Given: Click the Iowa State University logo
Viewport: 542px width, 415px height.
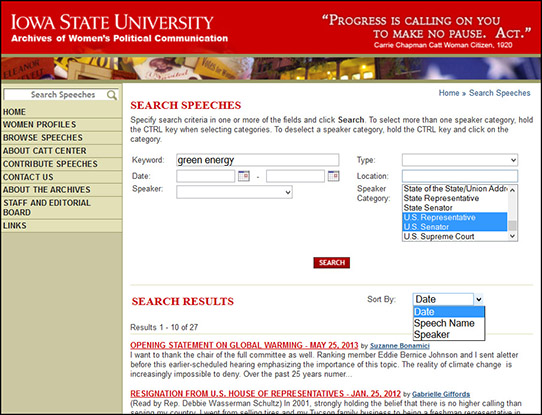Looking at the screenshot, I should click(112, 22).
